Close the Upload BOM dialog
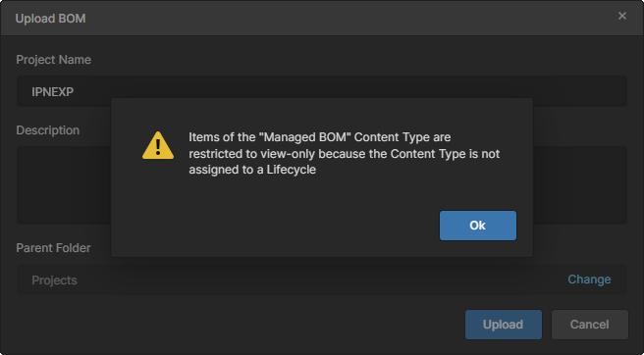This screenshot has height=355, width=644. tap(622, 16)
